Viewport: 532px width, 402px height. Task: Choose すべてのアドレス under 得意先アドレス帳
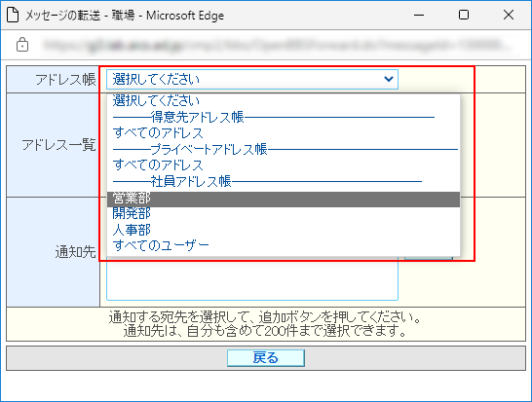pos(284,133)
